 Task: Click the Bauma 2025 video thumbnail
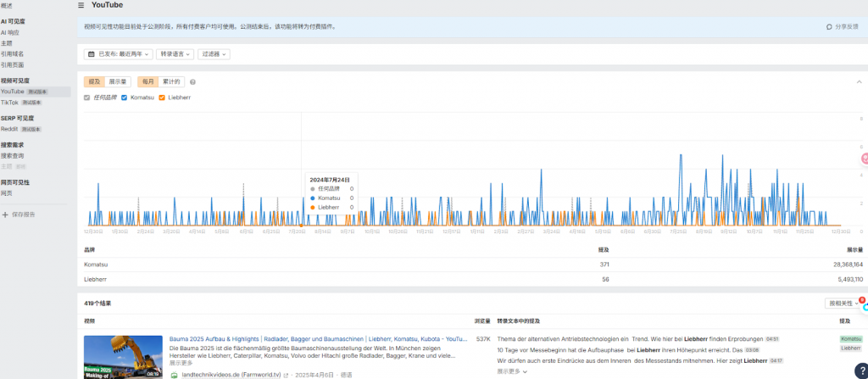pyautogui.click(x=123, y=356)
